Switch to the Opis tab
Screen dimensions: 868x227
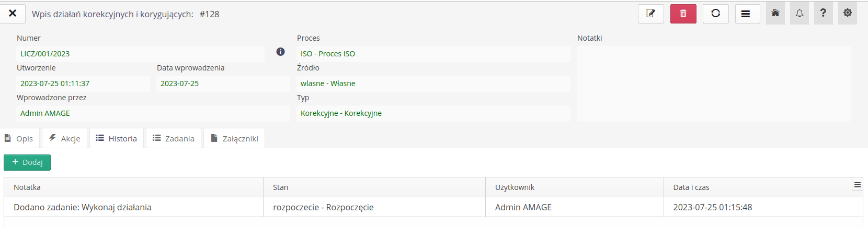coord(19,138)
